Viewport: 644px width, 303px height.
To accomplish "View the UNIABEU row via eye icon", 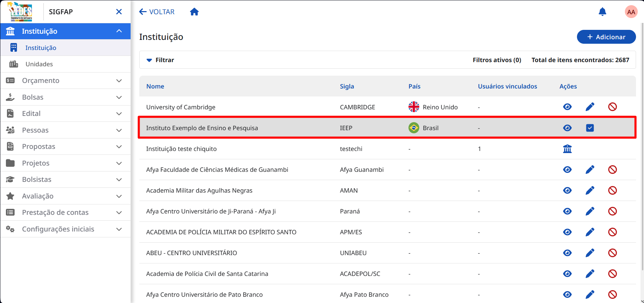I will [567, 253].
